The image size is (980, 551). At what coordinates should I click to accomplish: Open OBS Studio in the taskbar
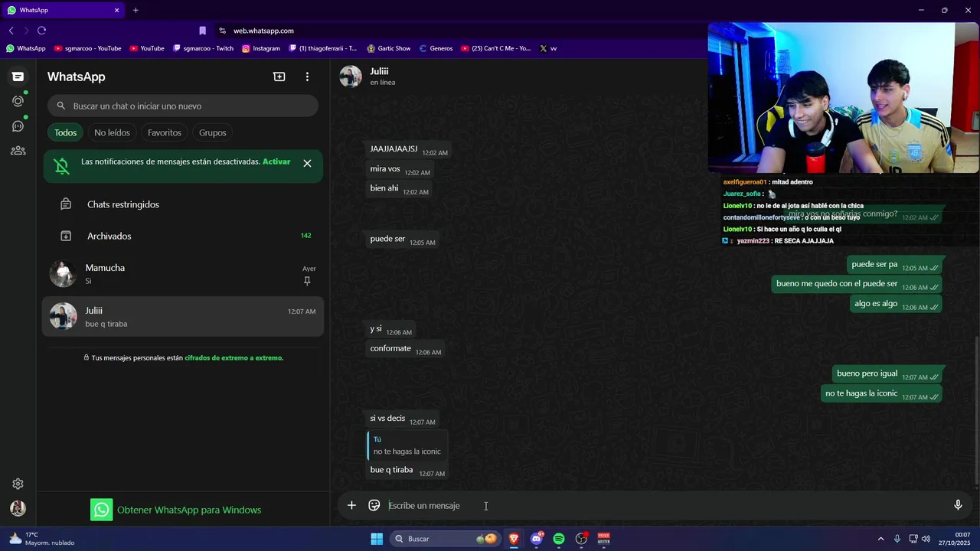coord(581,539)
